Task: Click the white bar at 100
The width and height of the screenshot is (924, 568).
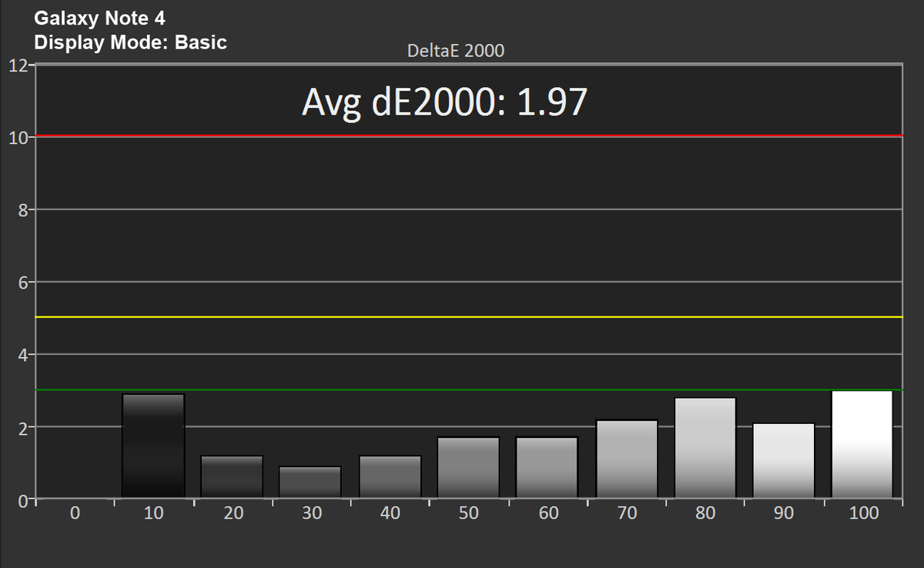Action: pos(862,444)
